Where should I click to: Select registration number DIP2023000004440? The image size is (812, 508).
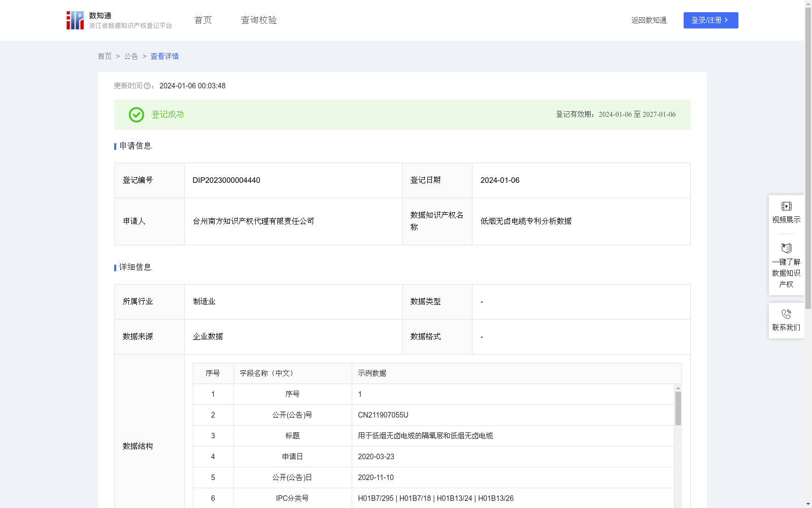click(x=226, y=180)
